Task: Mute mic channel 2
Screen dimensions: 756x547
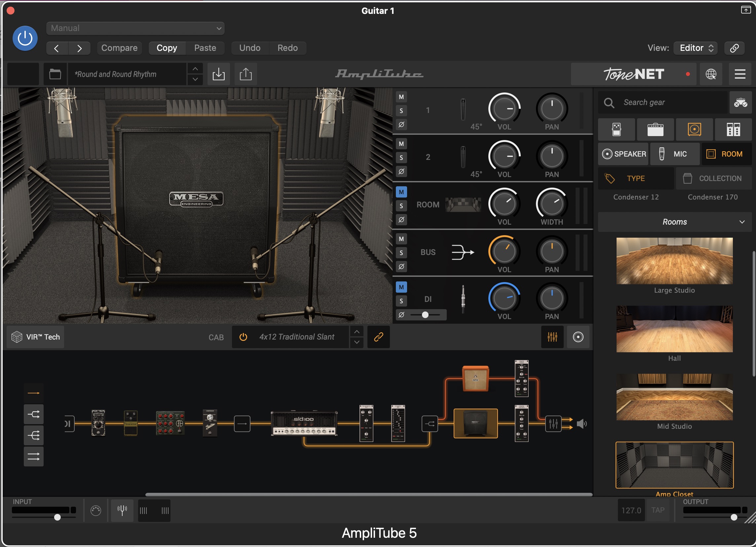Action: (401, 144)
